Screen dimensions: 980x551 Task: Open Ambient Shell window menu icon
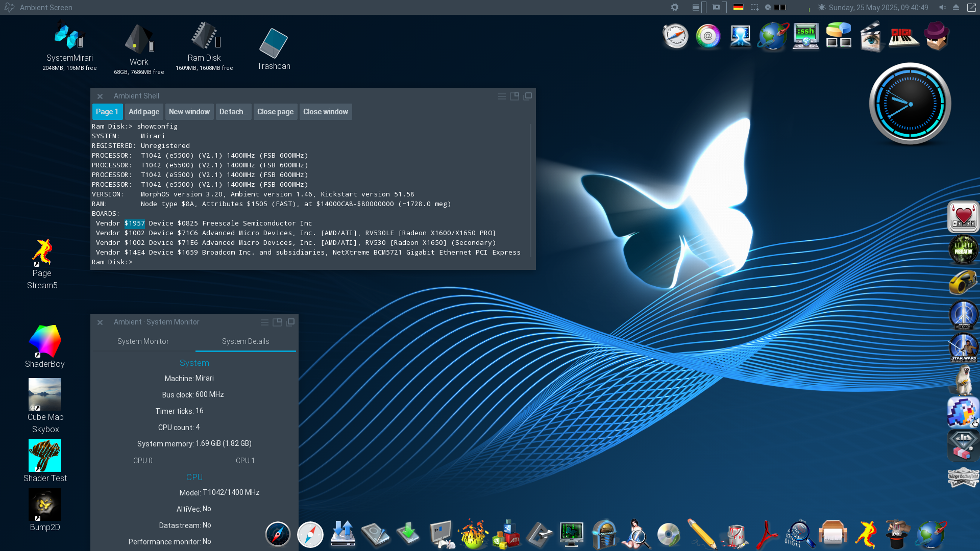[502, 96]
